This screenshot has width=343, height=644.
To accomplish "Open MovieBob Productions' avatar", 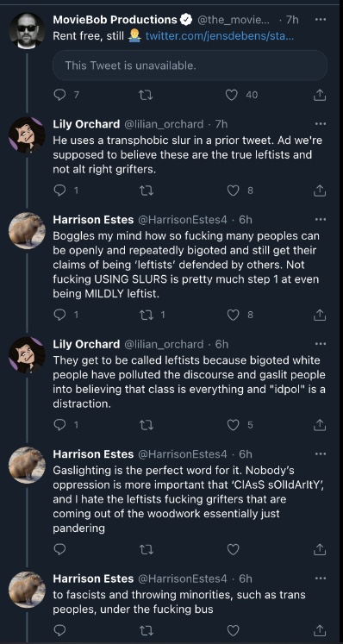I will tap(27, 31).
